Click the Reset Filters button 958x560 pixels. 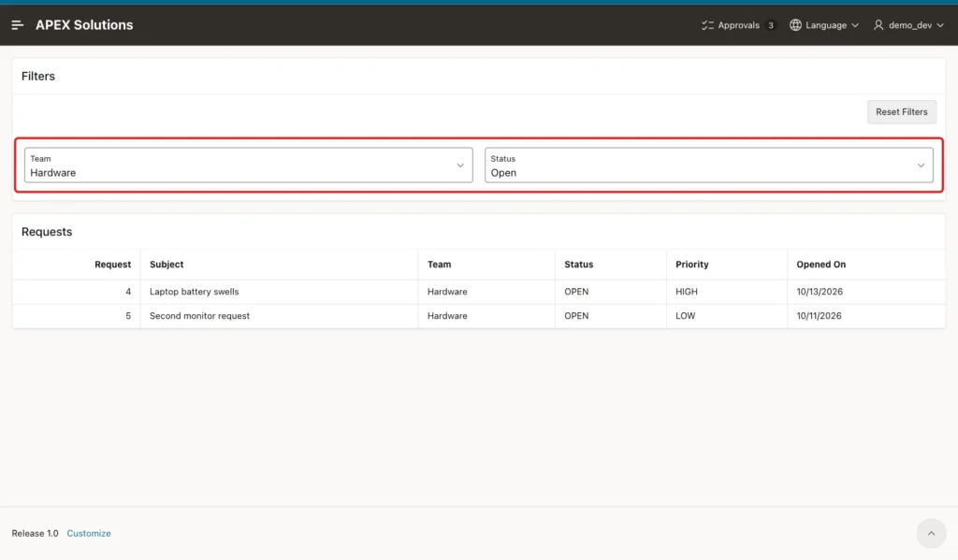pyautogui.click(x=902, y=112)
